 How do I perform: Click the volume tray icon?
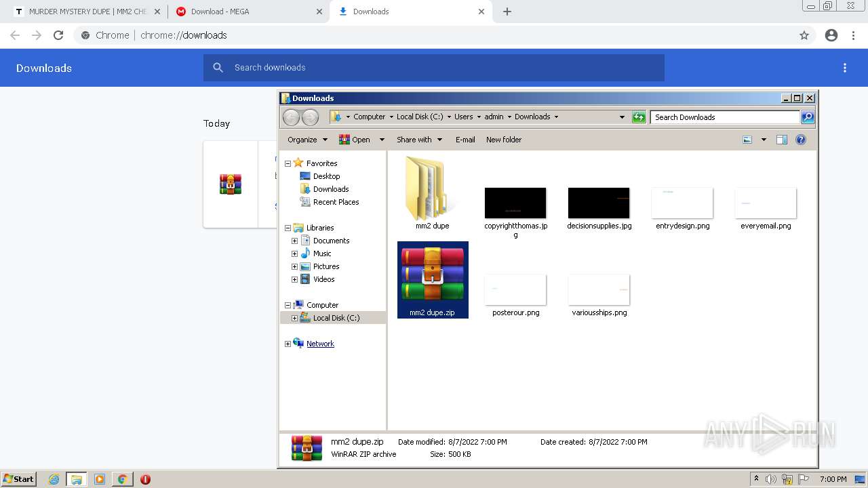[771, 479]
